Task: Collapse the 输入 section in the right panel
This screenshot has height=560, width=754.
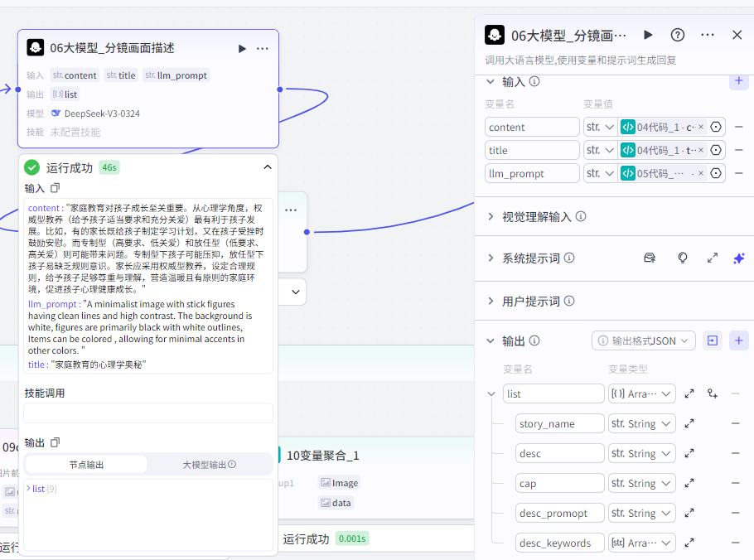Action: [x=491, y=81]
